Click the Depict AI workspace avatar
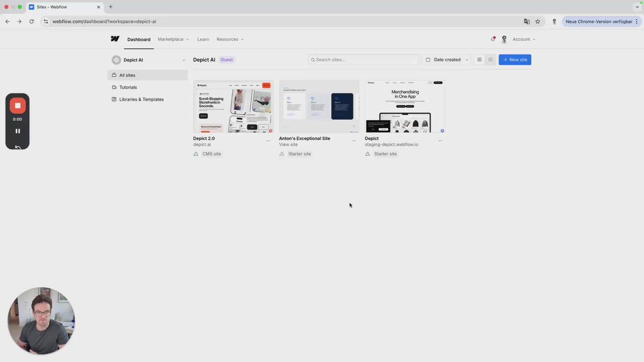The image size is (644, 362). [116, 60]
